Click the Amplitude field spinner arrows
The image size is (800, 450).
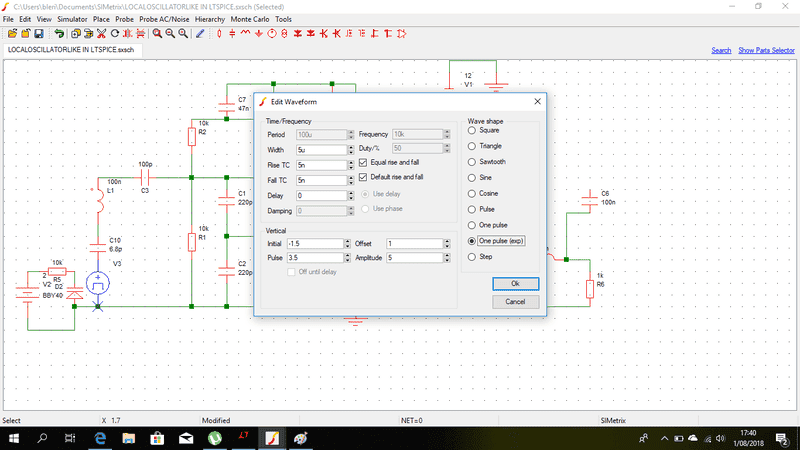(x=447, y=258)
